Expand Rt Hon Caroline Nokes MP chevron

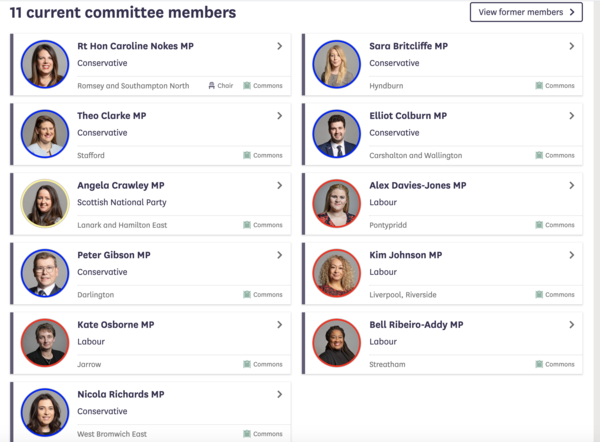click(x=279, y=46)
